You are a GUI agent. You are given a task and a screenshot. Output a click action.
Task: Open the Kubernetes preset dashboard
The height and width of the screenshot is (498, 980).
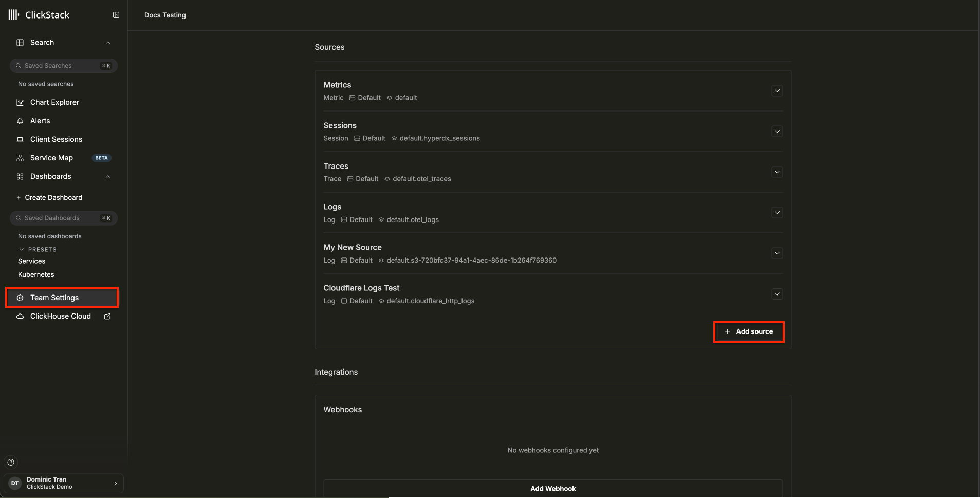(x=36, y=274)
